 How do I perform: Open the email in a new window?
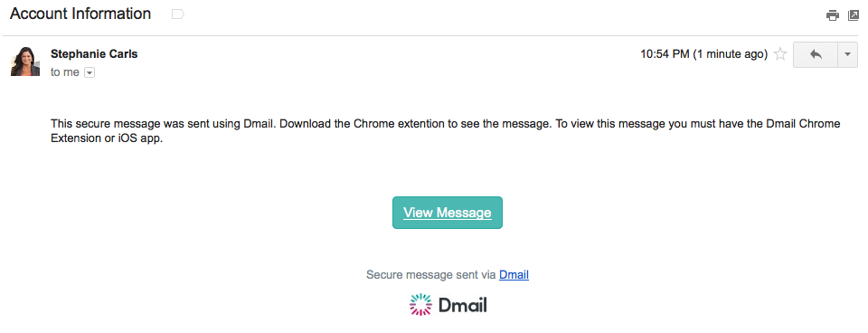853,15
